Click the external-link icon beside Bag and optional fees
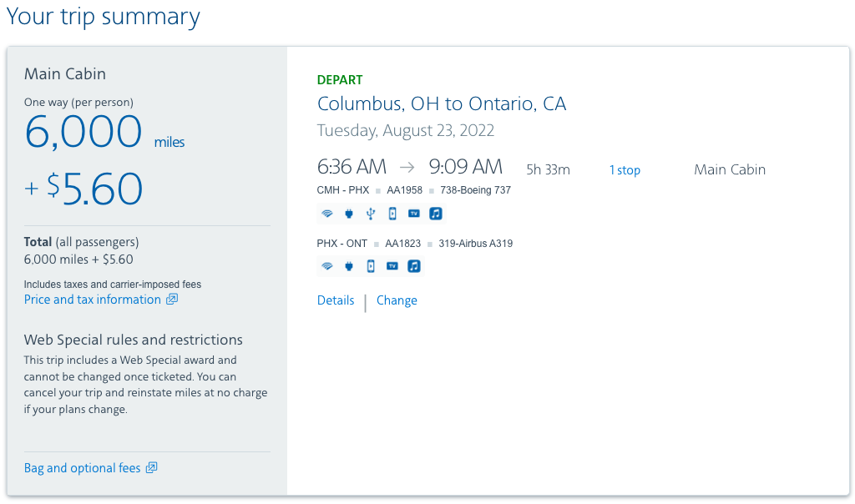Viewport: 855px width, 504px height. pos(151,468)
